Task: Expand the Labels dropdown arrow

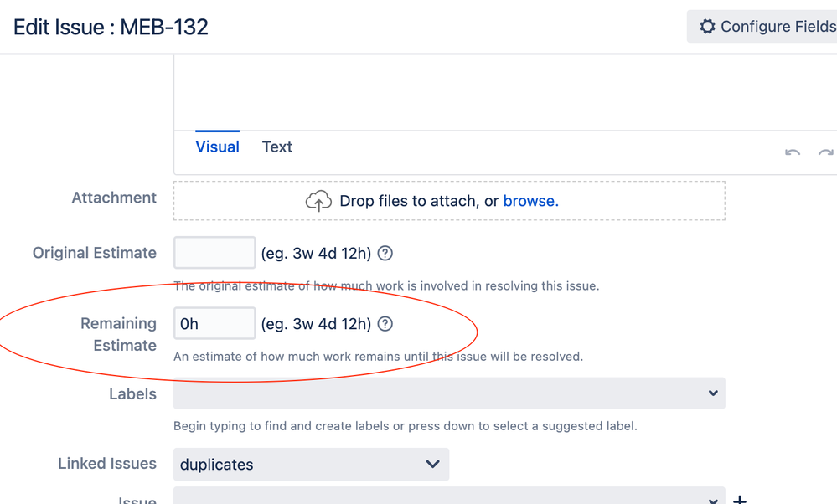Action: tap(713, 393)
